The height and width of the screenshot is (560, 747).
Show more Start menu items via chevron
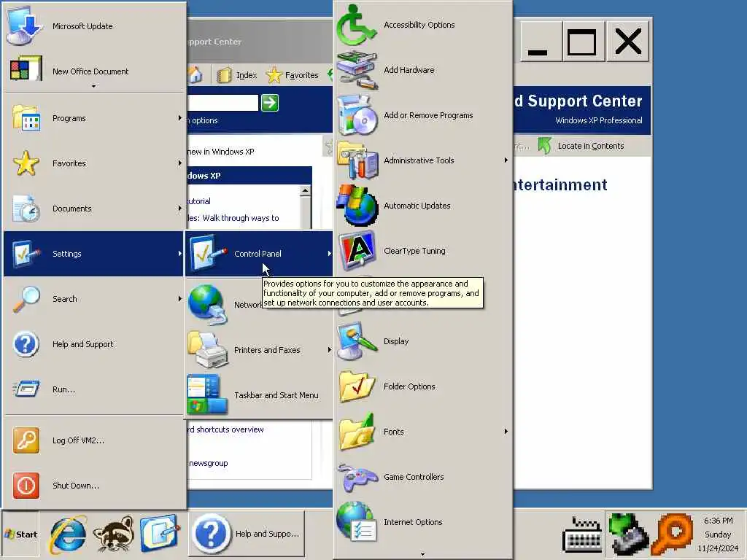click(x=94, y=87)
